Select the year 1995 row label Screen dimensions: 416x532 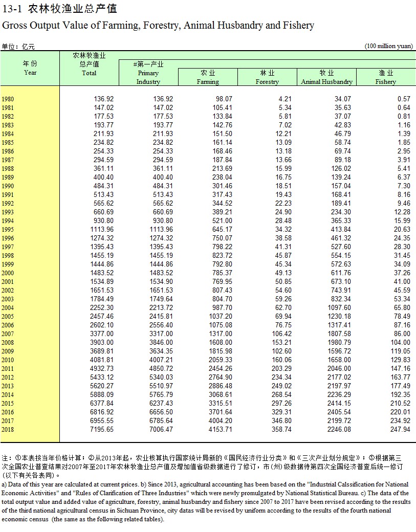pyautogui.click(x=8, y=230)
